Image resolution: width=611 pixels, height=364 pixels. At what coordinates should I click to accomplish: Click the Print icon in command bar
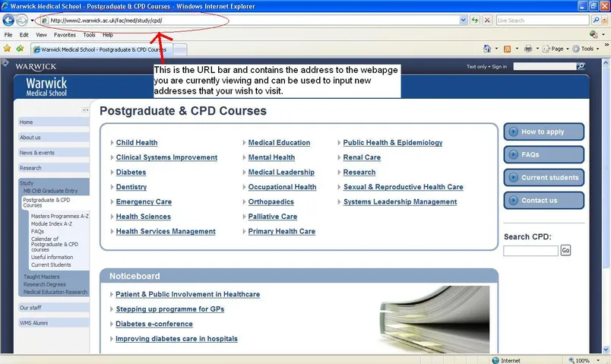coord(527,49)
